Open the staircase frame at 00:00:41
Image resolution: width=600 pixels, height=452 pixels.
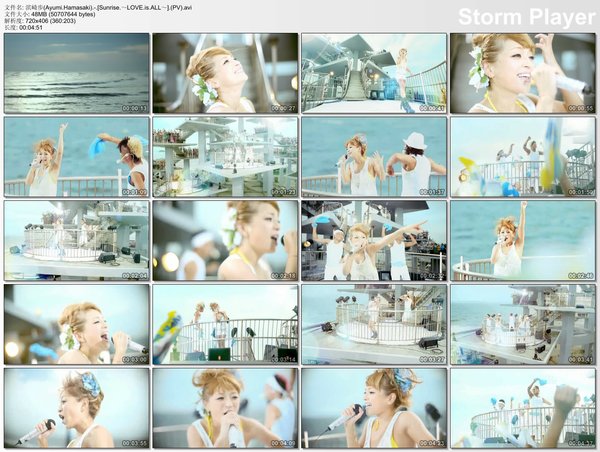pos(374,73)
